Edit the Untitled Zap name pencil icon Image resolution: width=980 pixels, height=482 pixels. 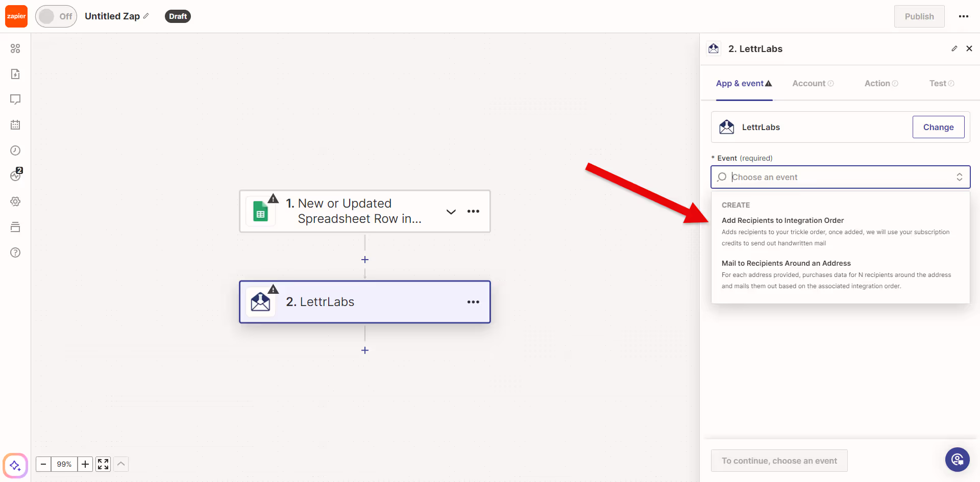click(146, 16)
